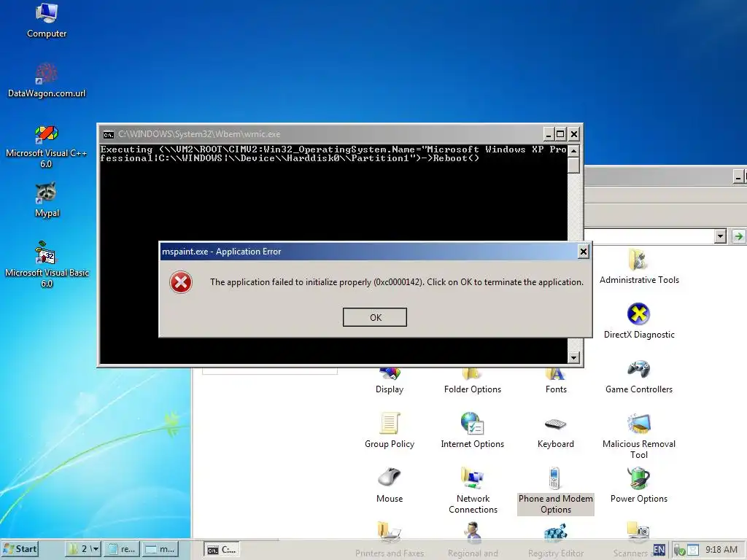Click the console scrollbar down arrow

click(x=574, y=357)
